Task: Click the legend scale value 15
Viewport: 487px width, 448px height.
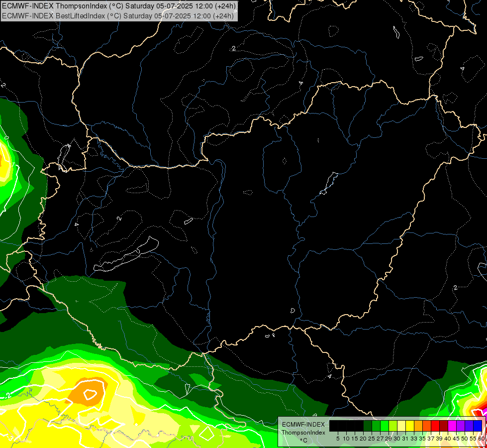Action: click(355, 439)
